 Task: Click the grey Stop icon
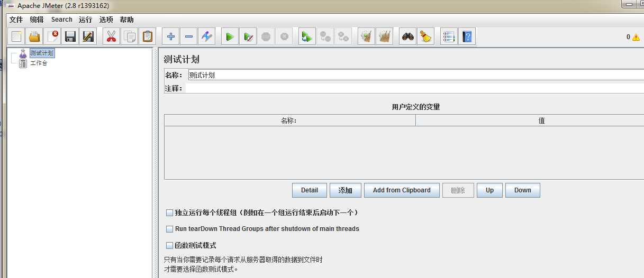click(266, 36)
